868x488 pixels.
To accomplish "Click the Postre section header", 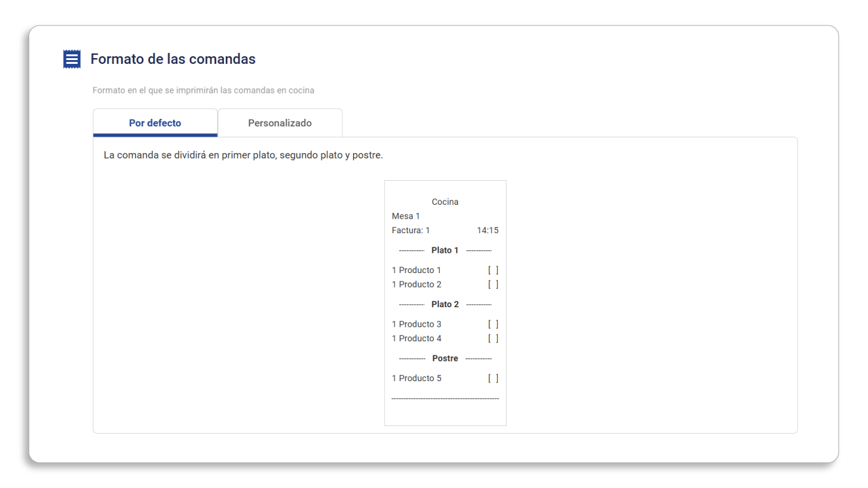I will (445, 358).
